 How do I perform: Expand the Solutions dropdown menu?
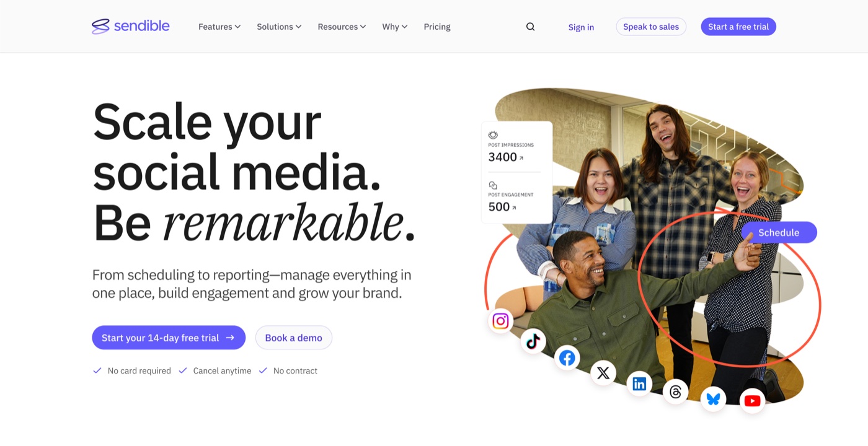coord(279,27)
